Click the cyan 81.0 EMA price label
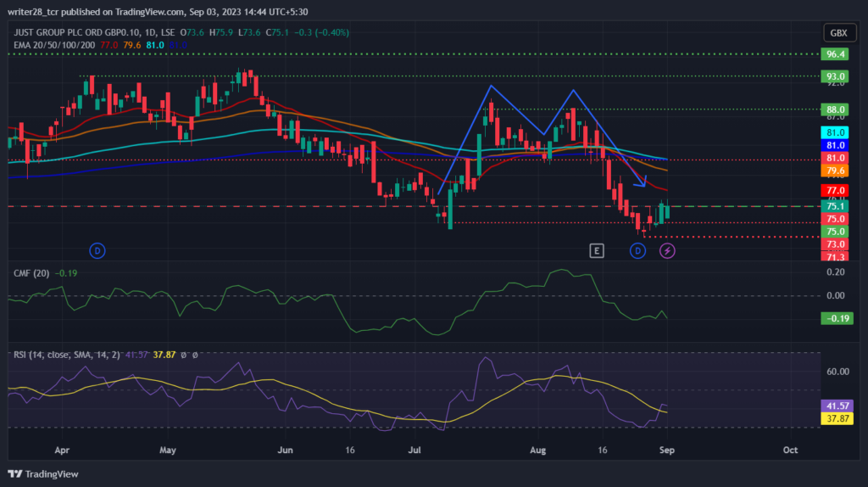This screenshot has height=487, width=868. pyautogui.click(x=835, y=132)
